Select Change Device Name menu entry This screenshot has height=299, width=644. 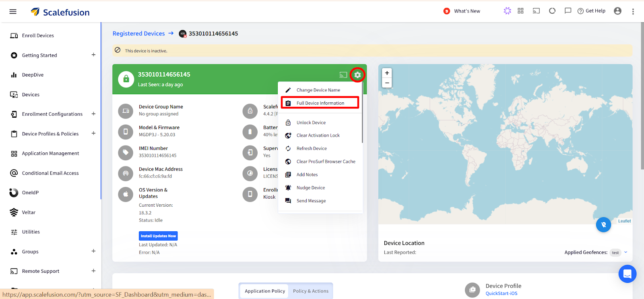[320, 90]
